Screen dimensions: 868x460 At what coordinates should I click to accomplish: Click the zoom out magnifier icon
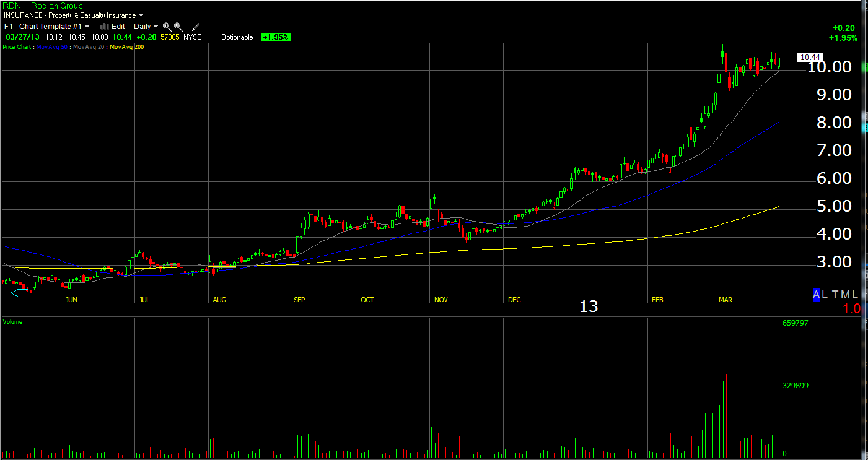click(178, 27)
